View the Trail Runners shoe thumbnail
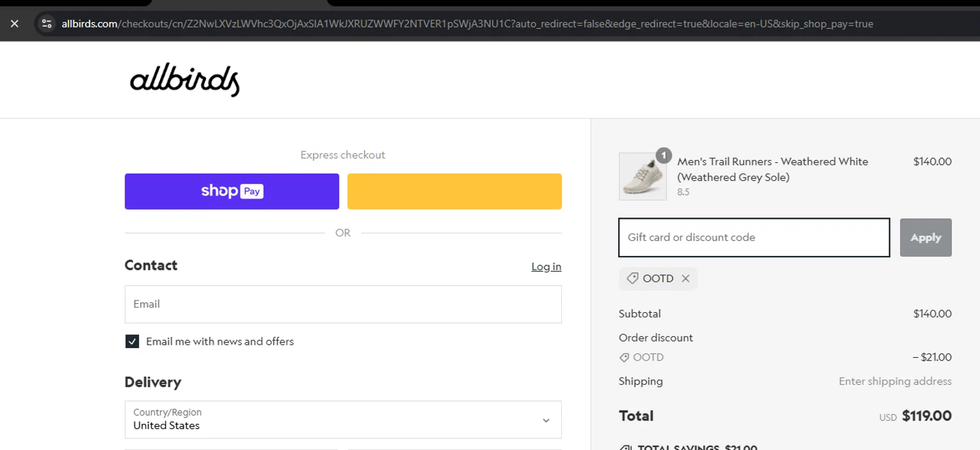Screen dimensions: 980x450 643,176
